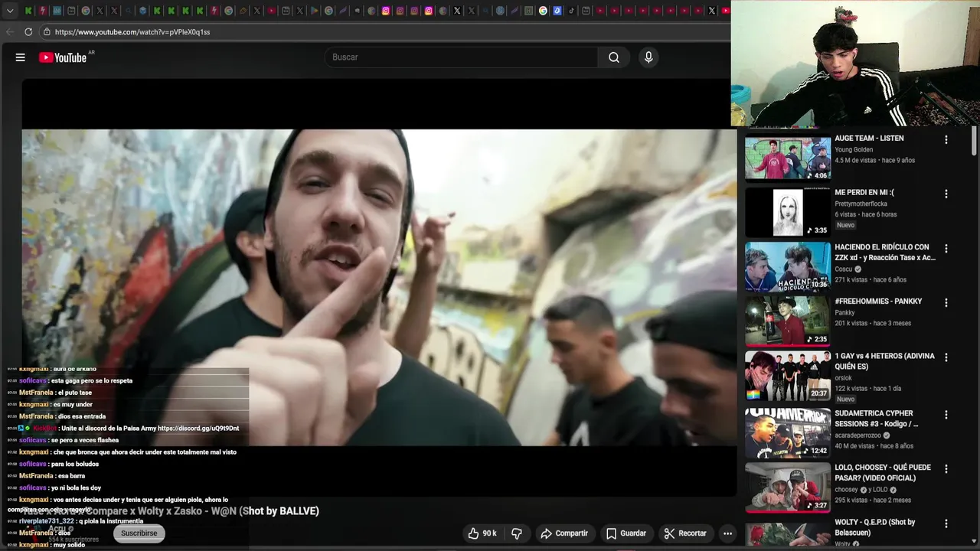Open SUDAMETRICA CYPHER SESSIONS #3 thumbnail
This screenshot has width=980, height=551.
pos(788,432)
